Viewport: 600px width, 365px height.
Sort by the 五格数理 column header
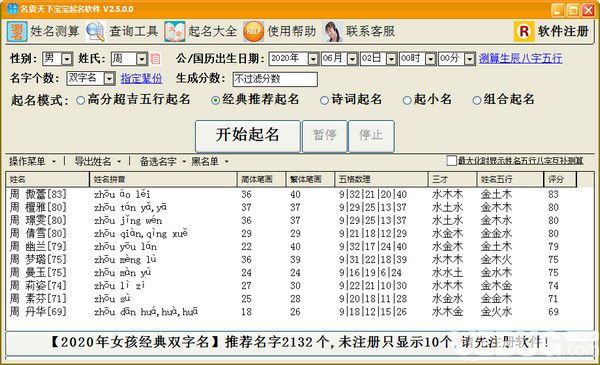(x=382, y=179)
